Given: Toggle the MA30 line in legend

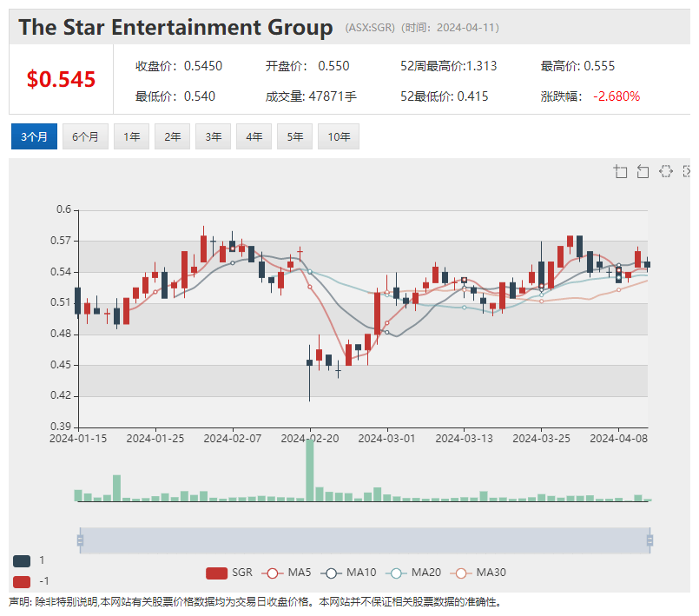Looking at the screenshot, I should point(478,573).
